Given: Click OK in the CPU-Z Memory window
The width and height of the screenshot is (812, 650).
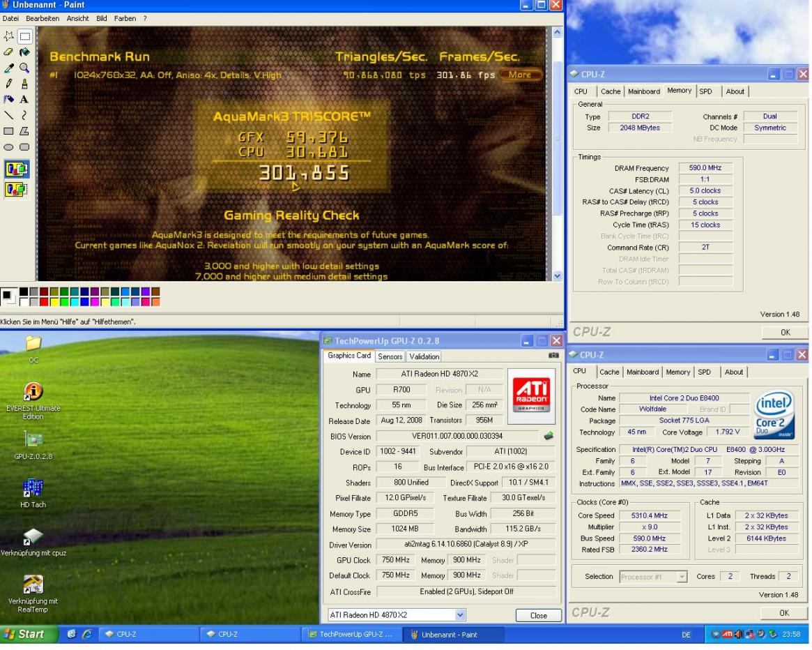Looking at the screenshot, I should (x=785, y=332).
